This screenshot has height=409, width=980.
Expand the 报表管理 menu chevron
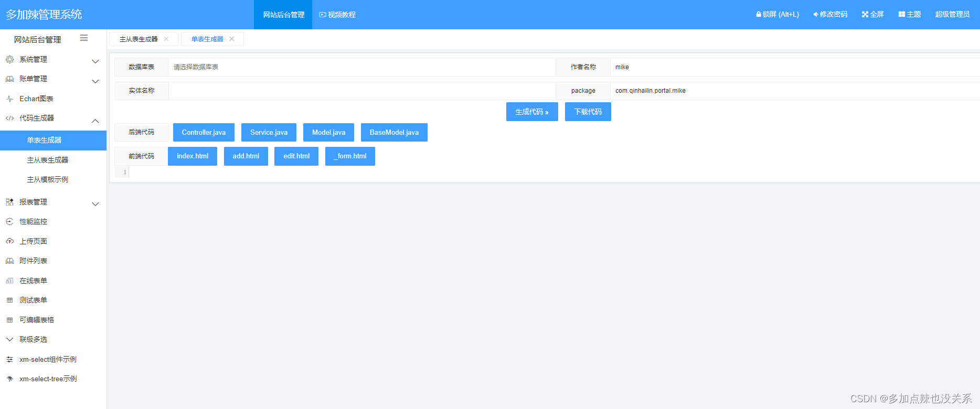click(95, 204)
